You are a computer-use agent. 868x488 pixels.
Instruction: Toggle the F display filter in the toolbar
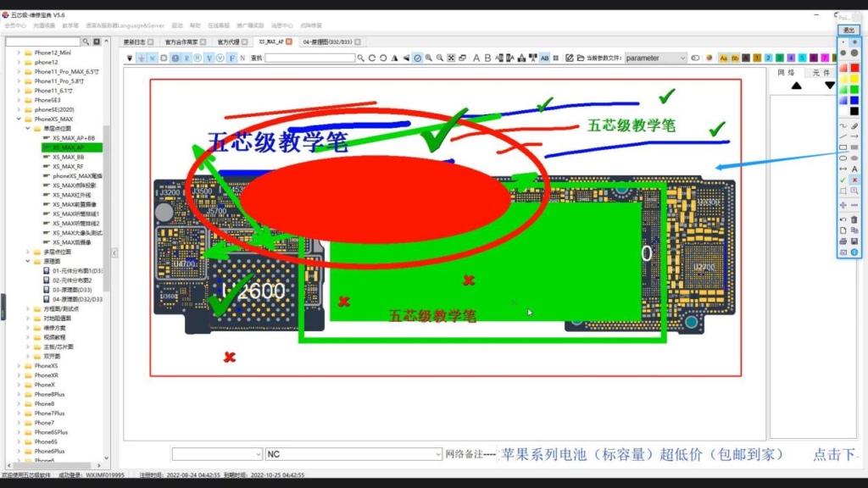pyautogui.click(x=232, y=58)
